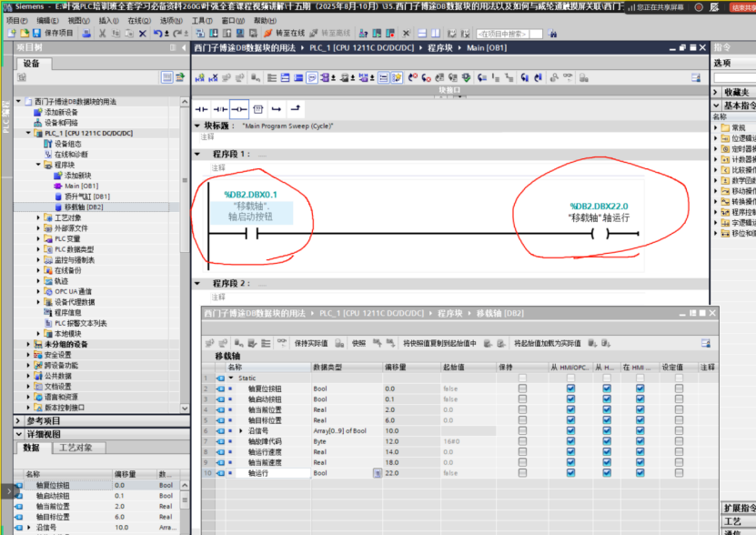756x535 pixels.
Task: Click 保持实际值 button in DB toolbar
Action: [311, 344]
